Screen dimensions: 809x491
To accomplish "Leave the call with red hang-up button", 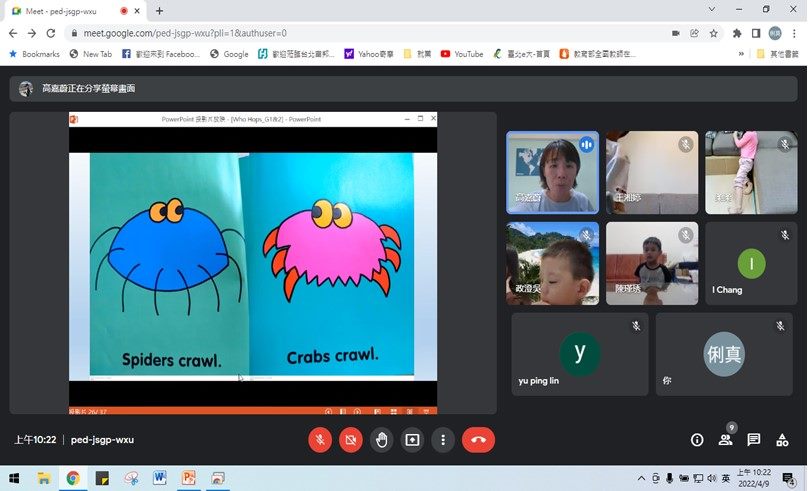I will point(478,439).
